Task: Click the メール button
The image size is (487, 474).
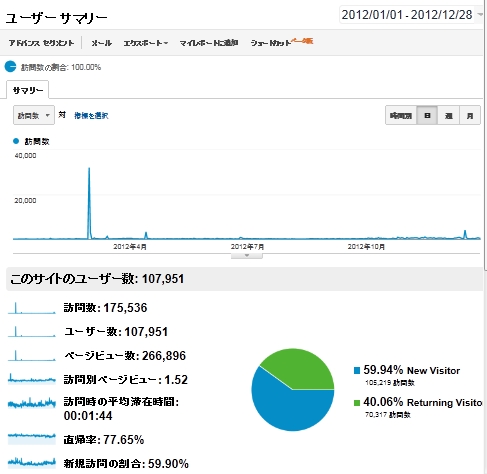Action: tap(101, 43)
